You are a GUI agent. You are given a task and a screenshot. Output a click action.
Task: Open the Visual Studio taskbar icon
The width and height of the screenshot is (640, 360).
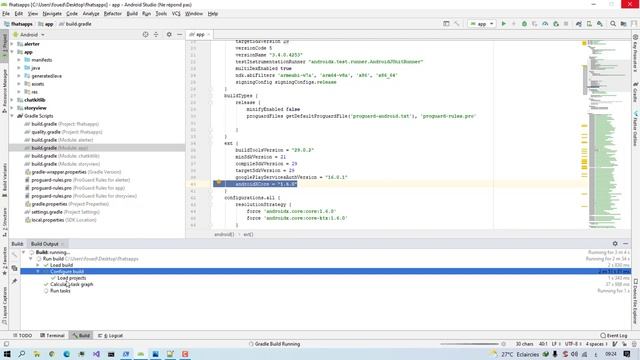[x=96, y=354]
